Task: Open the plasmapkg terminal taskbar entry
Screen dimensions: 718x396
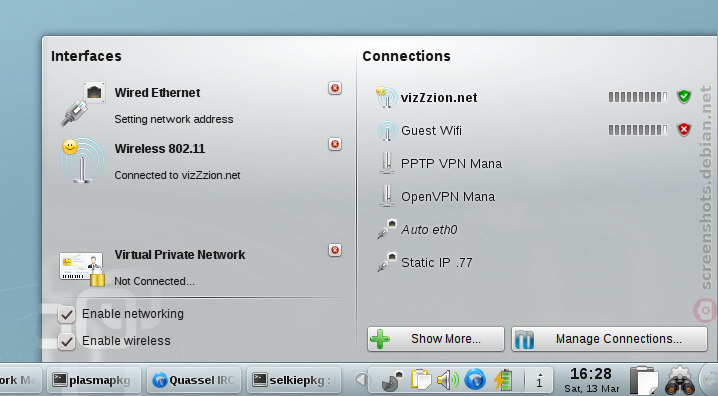Action: point(93,380)
